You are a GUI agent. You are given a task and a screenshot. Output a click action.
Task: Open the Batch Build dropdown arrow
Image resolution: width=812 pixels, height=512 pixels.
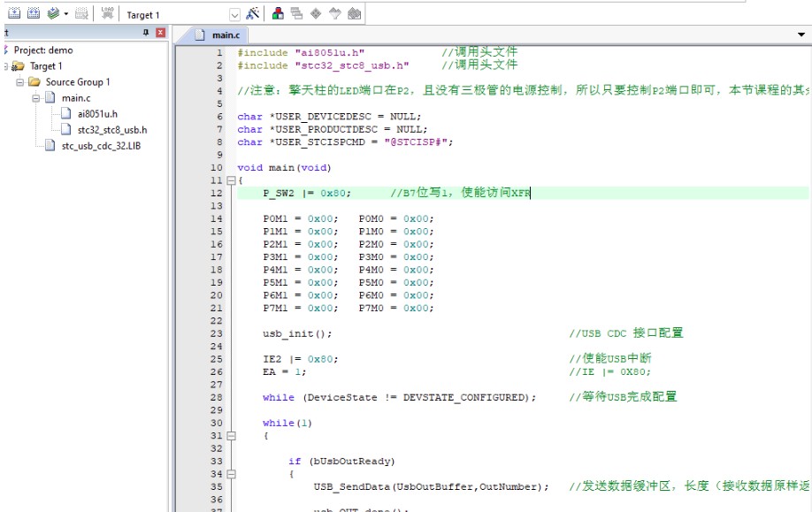[66, 14]
